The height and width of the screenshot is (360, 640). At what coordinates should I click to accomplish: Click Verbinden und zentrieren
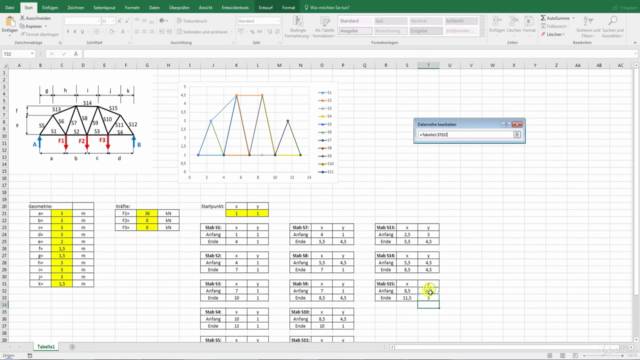click(x=202, y=32)
